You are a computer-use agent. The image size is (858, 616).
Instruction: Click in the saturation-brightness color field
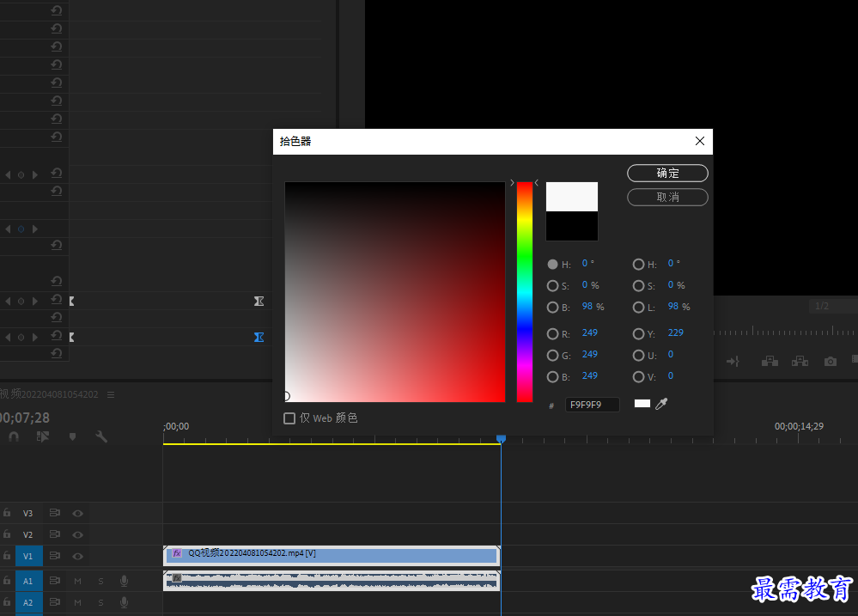coord(394,292)
